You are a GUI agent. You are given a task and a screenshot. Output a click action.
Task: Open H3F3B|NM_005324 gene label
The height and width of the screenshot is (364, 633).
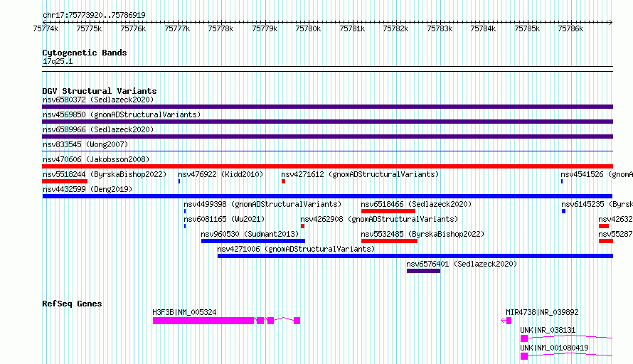[184, 312]
